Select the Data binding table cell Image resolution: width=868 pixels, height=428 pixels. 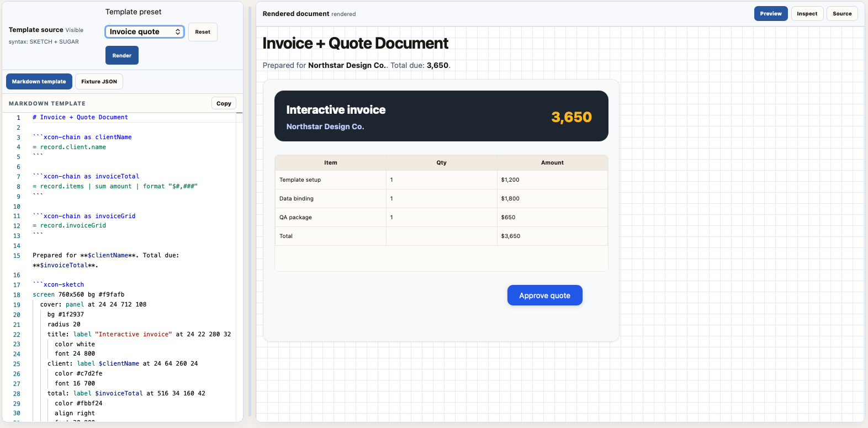click(x=331, y=198)
